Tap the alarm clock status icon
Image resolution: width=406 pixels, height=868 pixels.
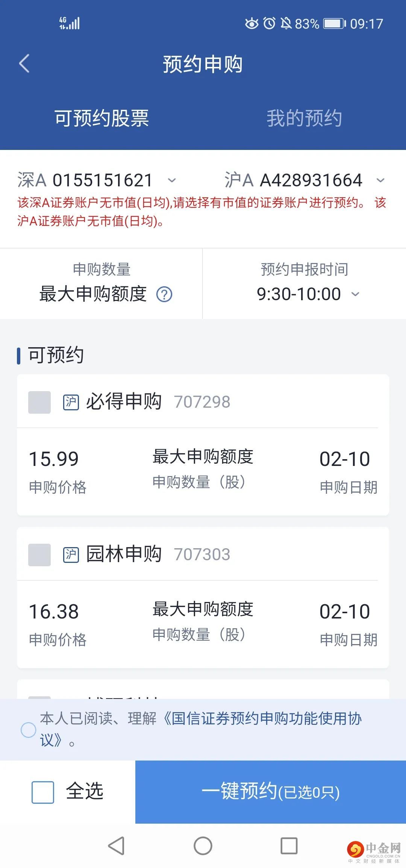[269, 24]
